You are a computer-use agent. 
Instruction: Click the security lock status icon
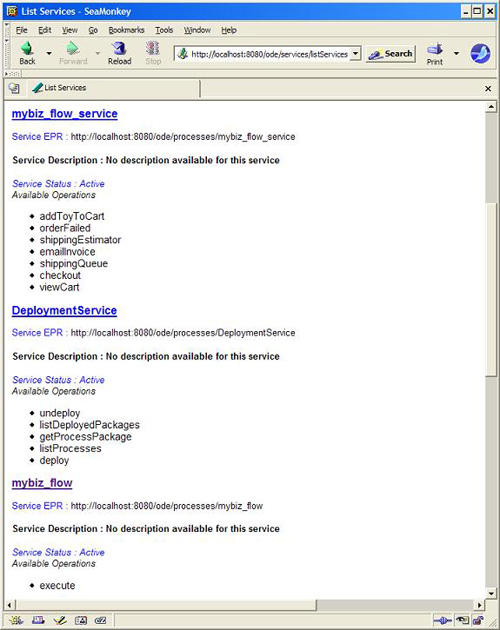pyautogui.click(x=479, y=621)
